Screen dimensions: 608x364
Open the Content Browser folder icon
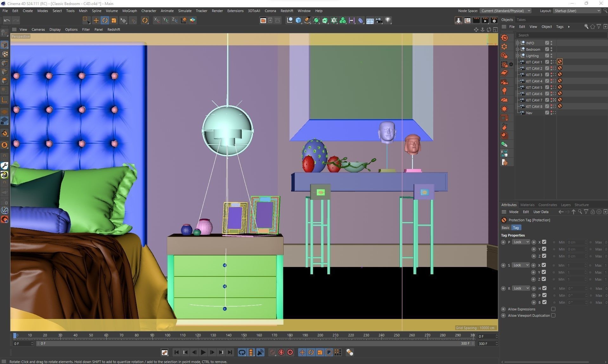(x=263, y=20)
